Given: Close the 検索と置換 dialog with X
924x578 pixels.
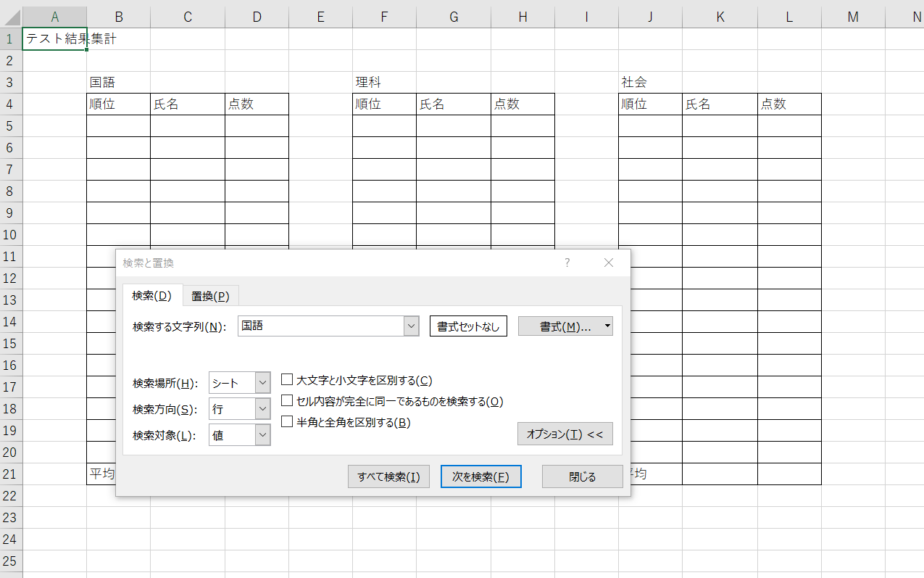Looking at the screenshot, I should click(x=609, y=263).
